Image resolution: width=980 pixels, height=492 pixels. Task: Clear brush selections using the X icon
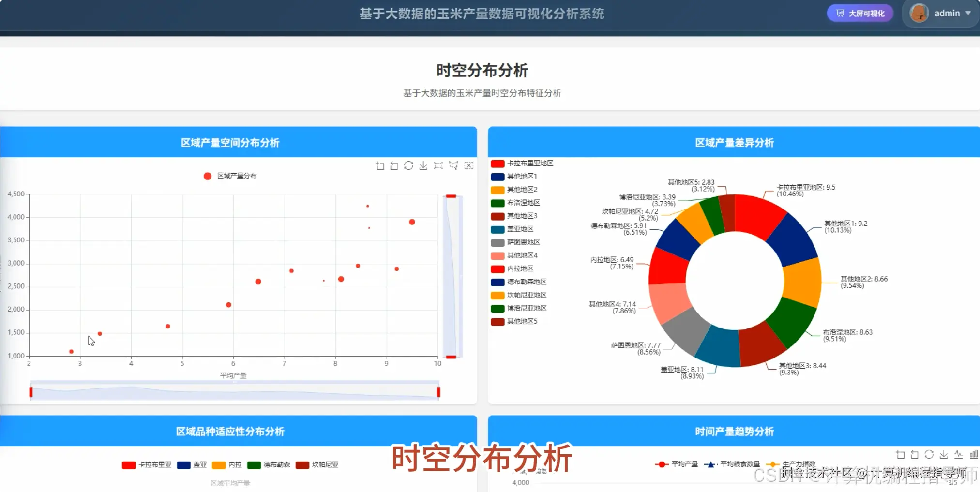[x=468, y=166]
